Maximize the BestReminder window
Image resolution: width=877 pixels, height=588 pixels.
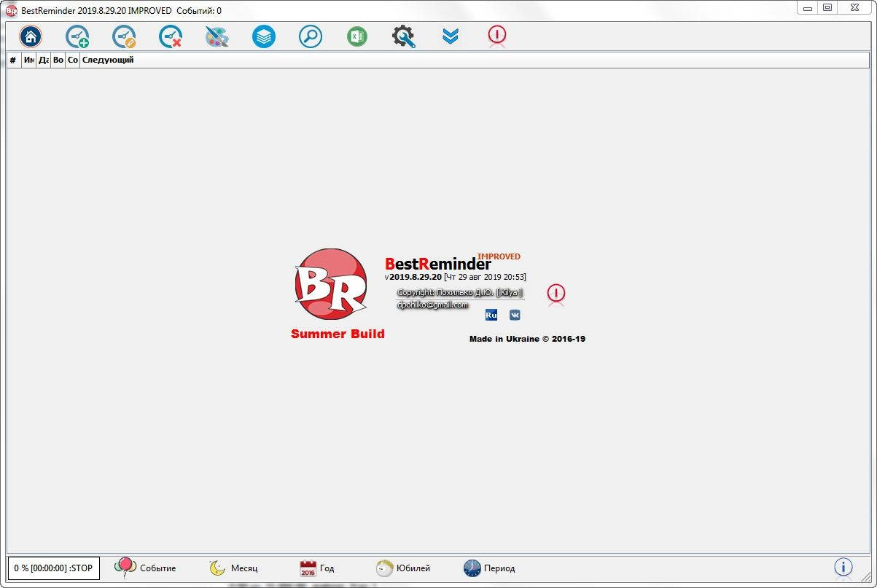pyautogui.click(x=827, y=7)
